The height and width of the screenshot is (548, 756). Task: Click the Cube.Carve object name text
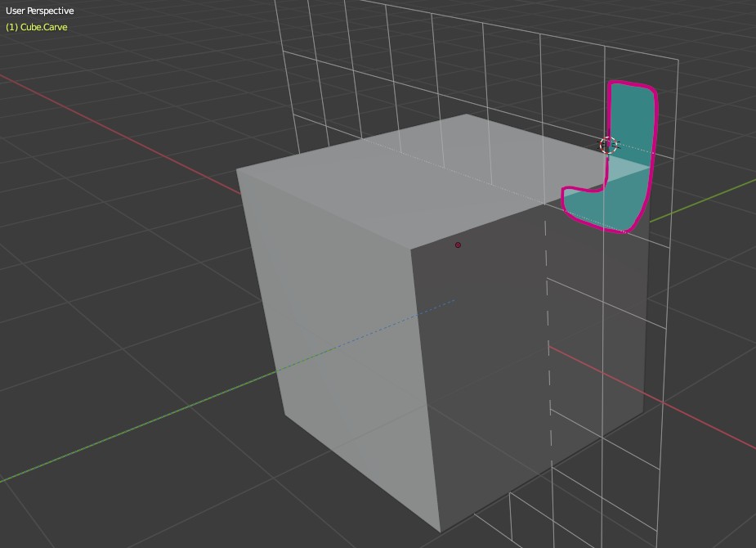(37, 27)
